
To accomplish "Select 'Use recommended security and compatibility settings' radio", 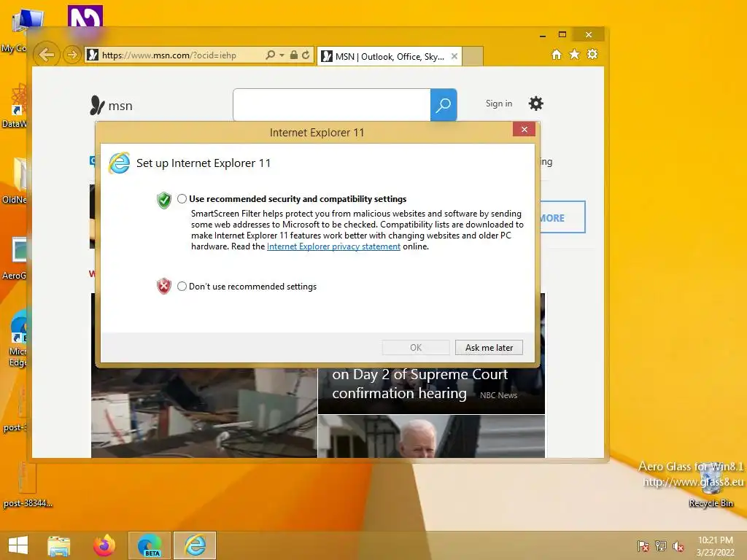I will coord(182,199).
